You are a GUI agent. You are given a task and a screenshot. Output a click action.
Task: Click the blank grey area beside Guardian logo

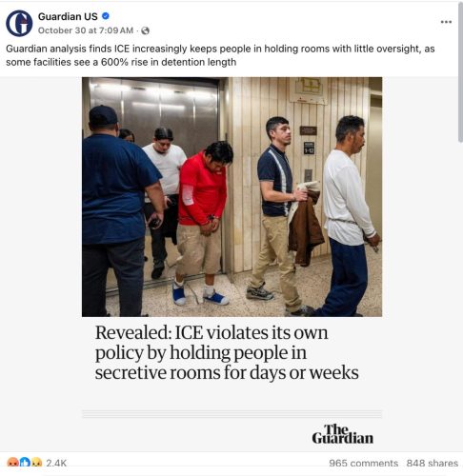pyautogui.click(x=197, y=434)
